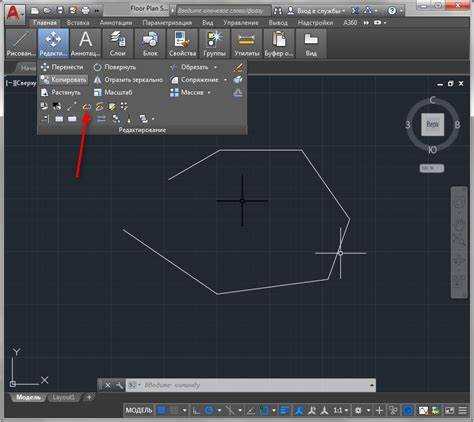Click the Offset icon right of Массив

click(x=238, y=93)
